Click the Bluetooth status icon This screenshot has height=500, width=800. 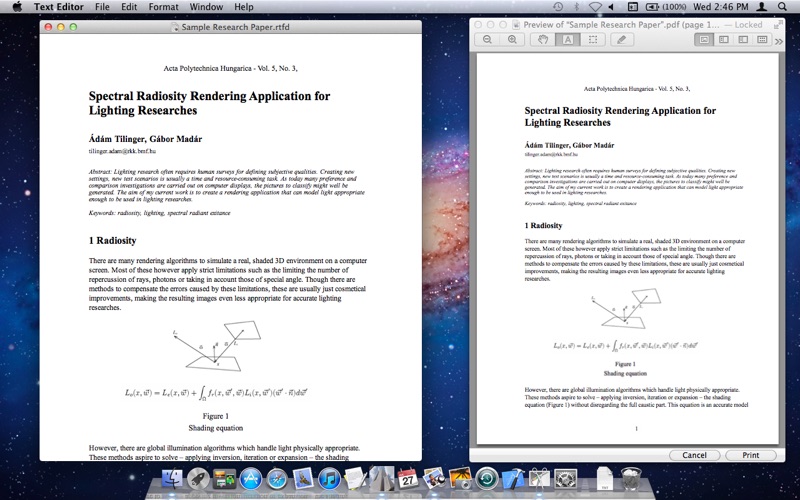[577, 7]
